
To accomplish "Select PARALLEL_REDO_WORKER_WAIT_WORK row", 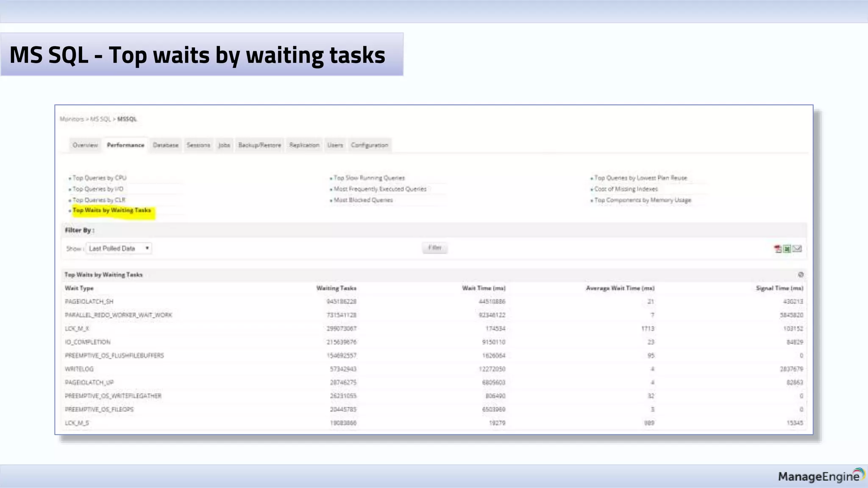I will point(434,315).
